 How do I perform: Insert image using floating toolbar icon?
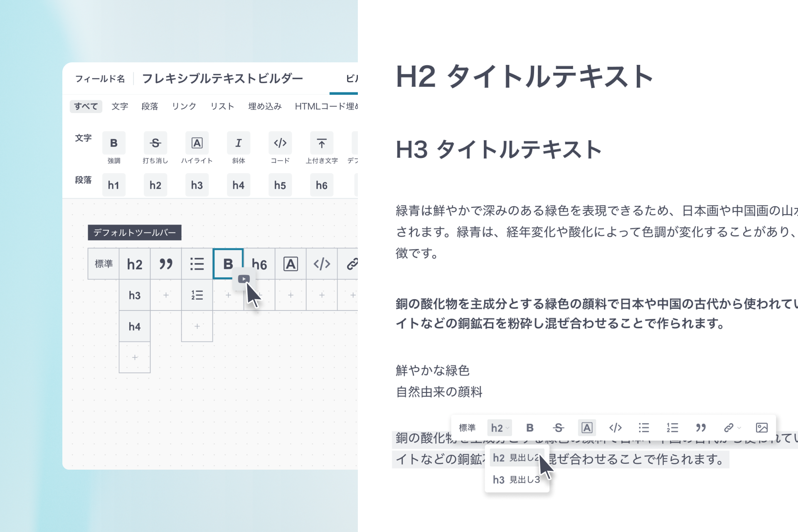coord(761,428)
